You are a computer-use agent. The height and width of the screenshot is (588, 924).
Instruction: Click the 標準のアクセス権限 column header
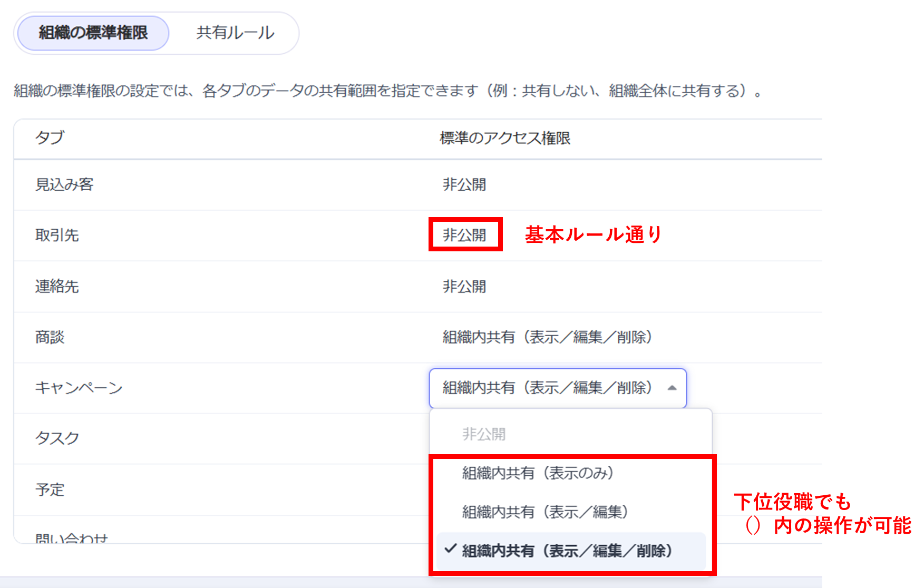pos(505,138)
